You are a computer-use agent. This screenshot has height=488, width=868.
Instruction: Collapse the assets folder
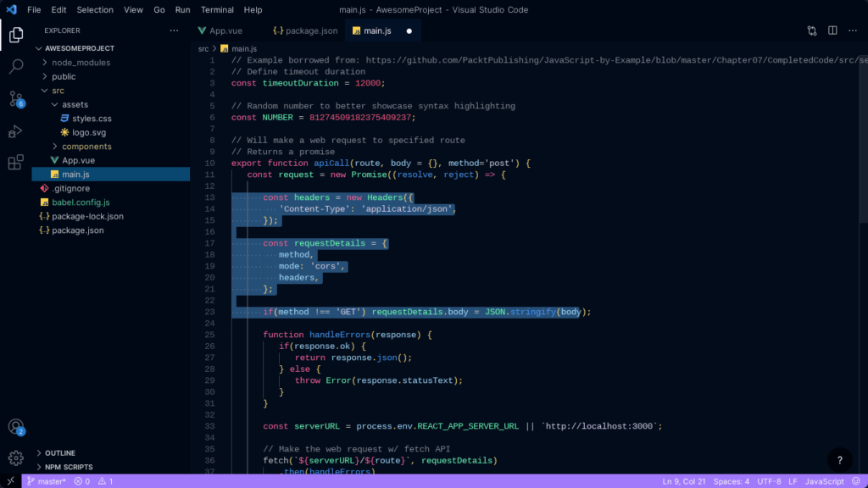(75, 104)
